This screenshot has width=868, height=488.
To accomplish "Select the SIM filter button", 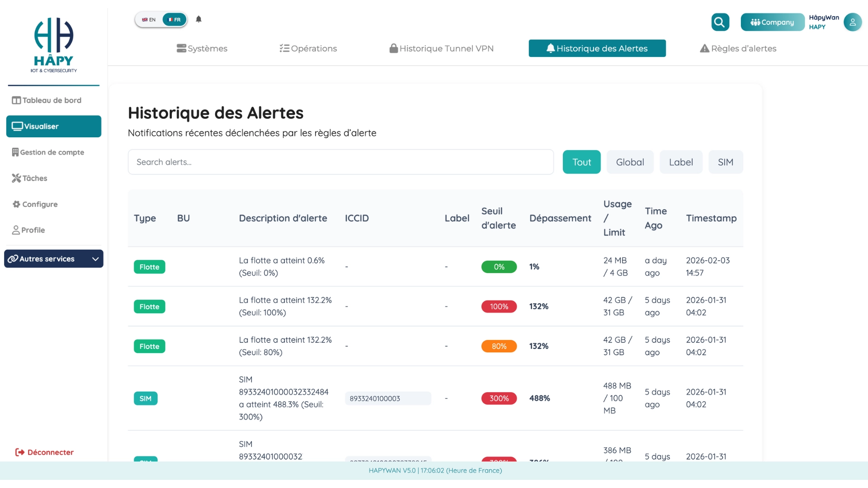I will point(726,162).
